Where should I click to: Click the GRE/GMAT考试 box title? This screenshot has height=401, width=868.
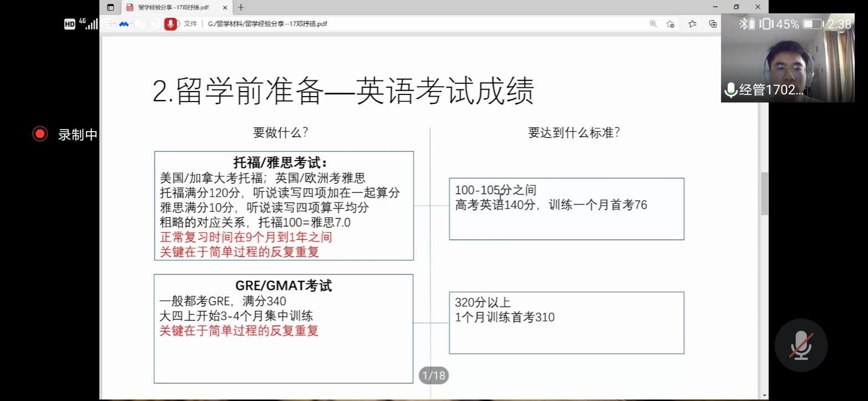point(284,285)
